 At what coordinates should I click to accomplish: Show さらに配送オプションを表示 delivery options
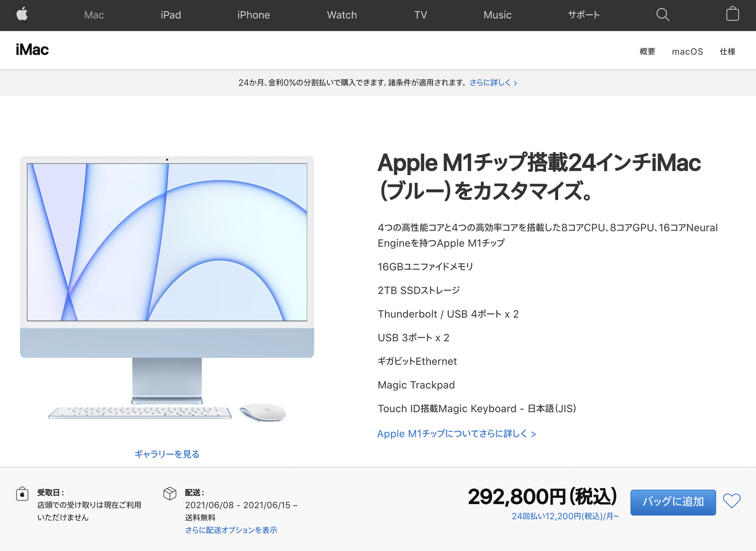[231, 530]
